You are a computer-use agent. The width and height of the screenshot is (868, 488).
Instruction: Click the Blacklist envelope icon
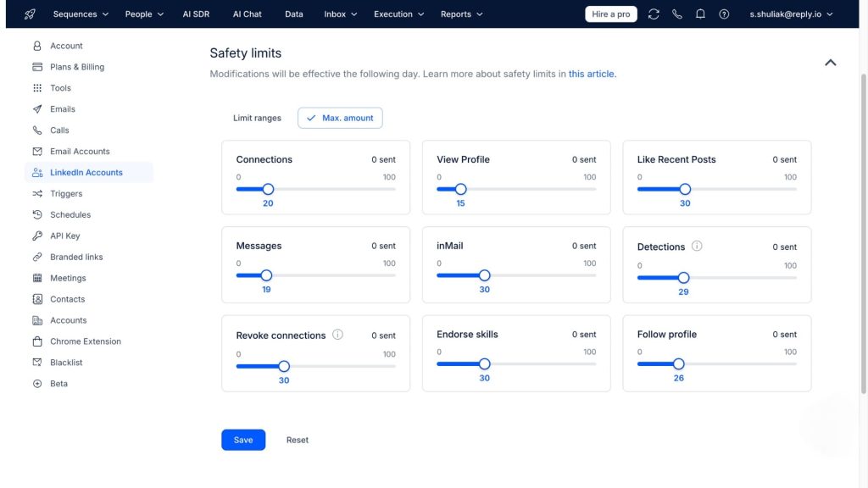point(37,363)
